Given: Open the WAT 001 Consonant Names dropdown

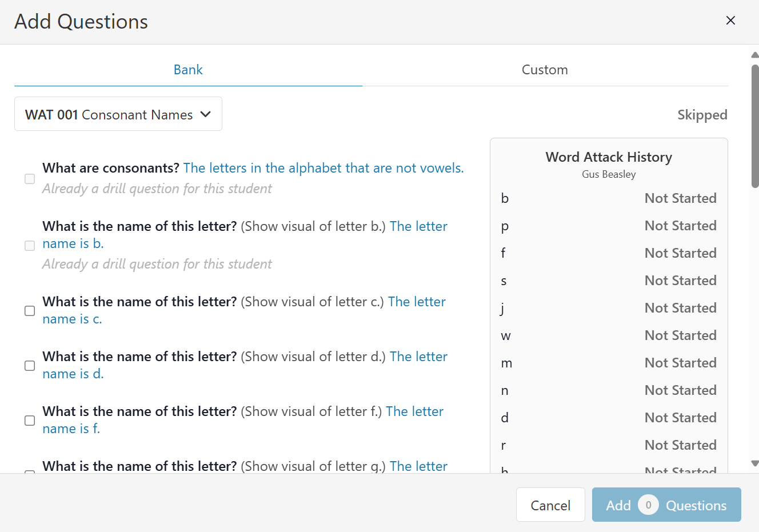Looking at the screenshot, I should point(118,114).
